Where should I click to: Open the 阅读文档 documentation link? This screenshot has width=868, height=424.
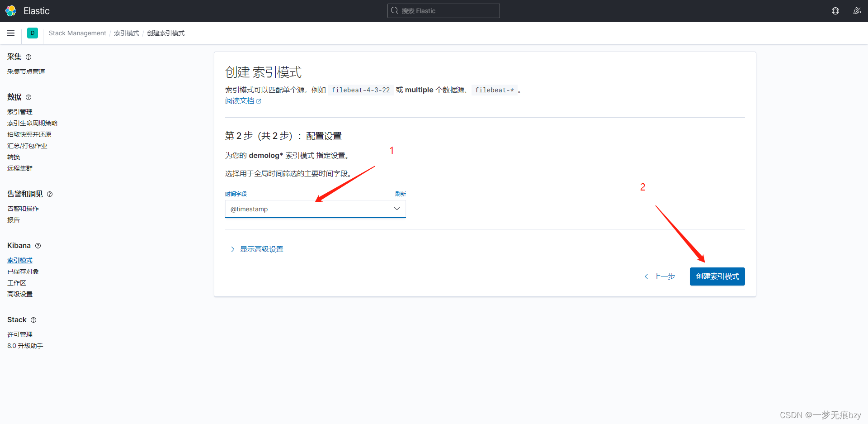[240, 101]
